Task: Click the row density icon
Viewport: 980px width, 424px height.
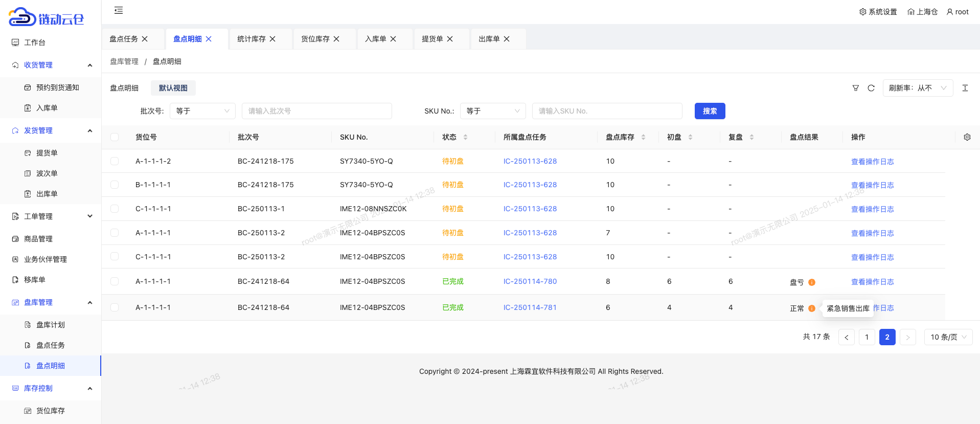Action: pos(965,88)
